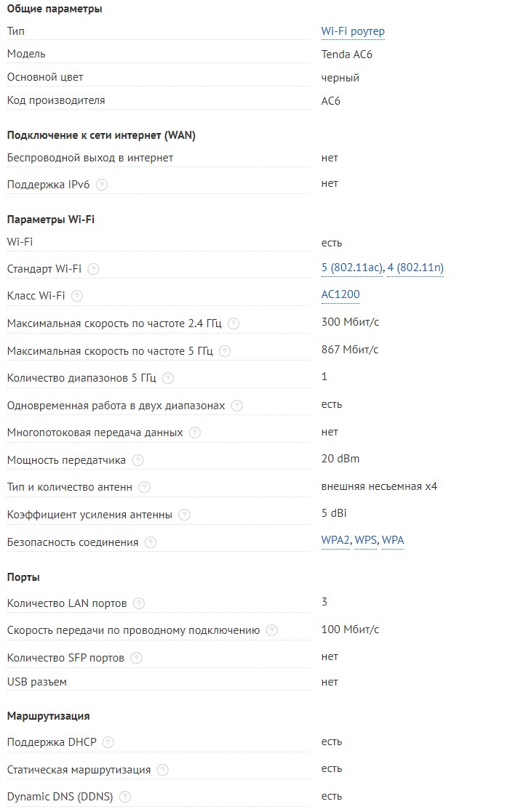The height and width of the screenshot is (812, 518).
Task: Click help icon beside Тип и количество антенн
Action: (145, 487)
